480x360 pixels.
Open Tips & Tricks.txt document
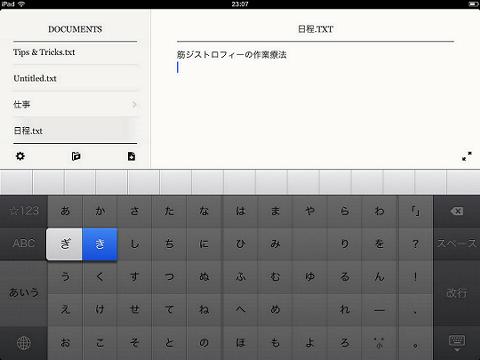click(75, 52)
